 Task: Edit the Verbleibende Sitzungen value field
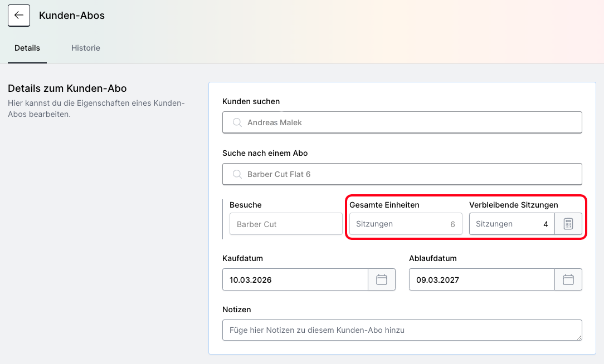(512, 224)
